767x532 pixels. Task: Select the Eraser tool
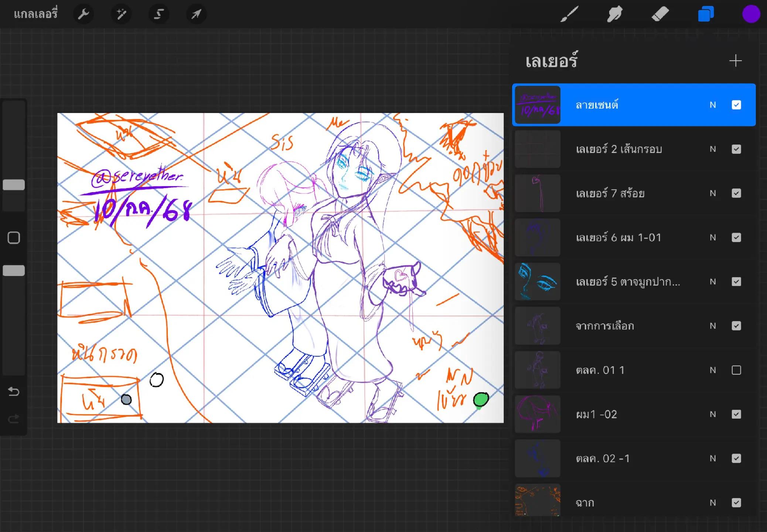point(660,14)
